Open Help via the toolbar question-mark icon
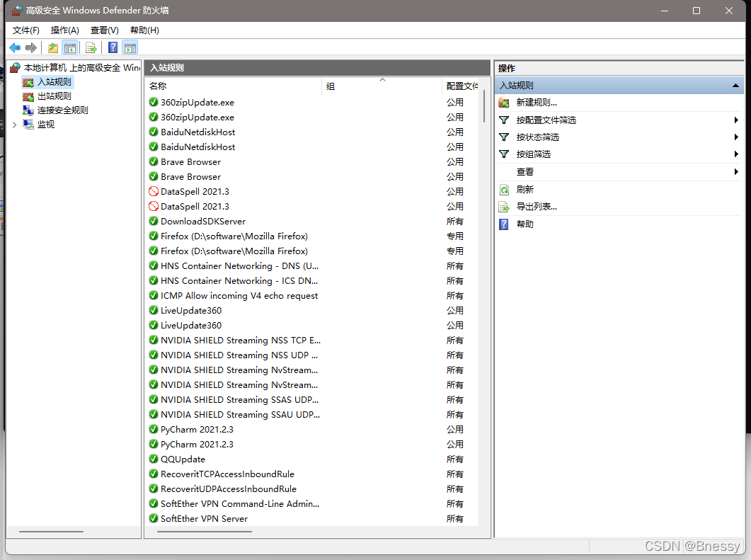 (x=113, y=48)
